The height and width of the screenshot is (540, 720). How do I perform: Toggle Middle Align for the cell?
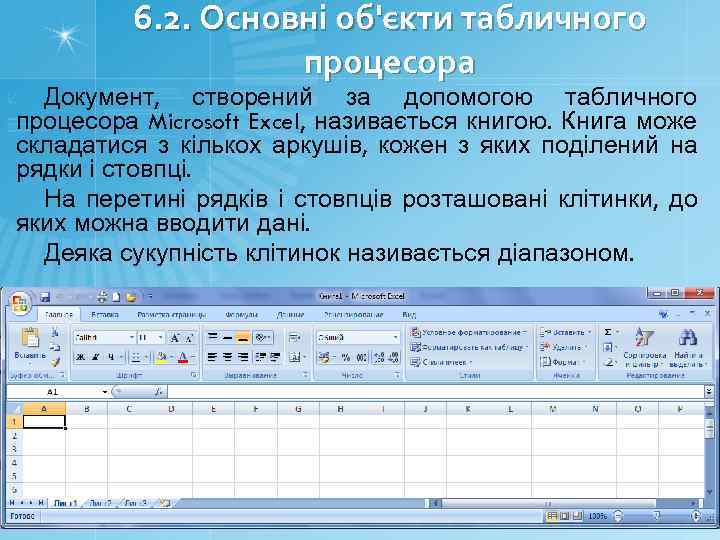point(227,338)
